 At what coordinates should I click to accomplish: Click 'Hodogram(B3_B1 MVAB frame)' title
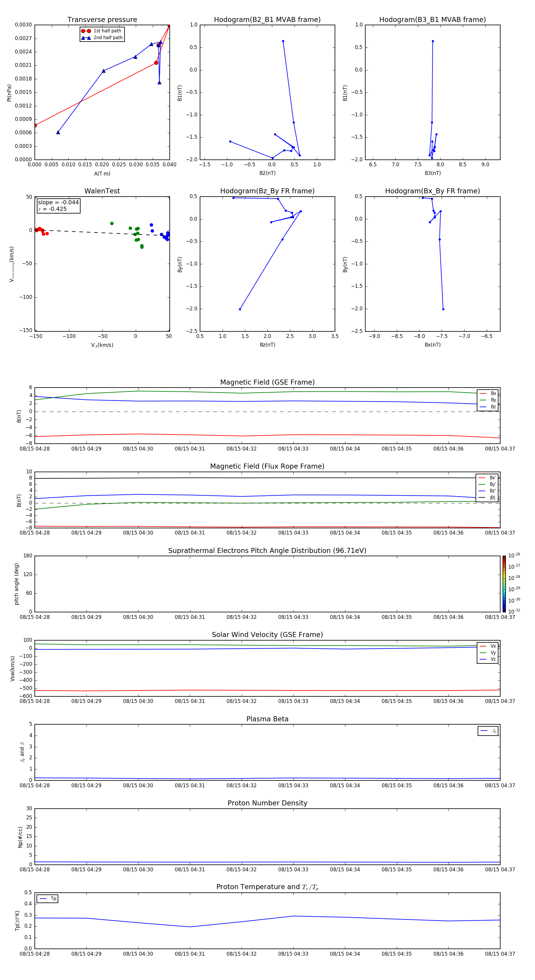click(x=432, y=20)
